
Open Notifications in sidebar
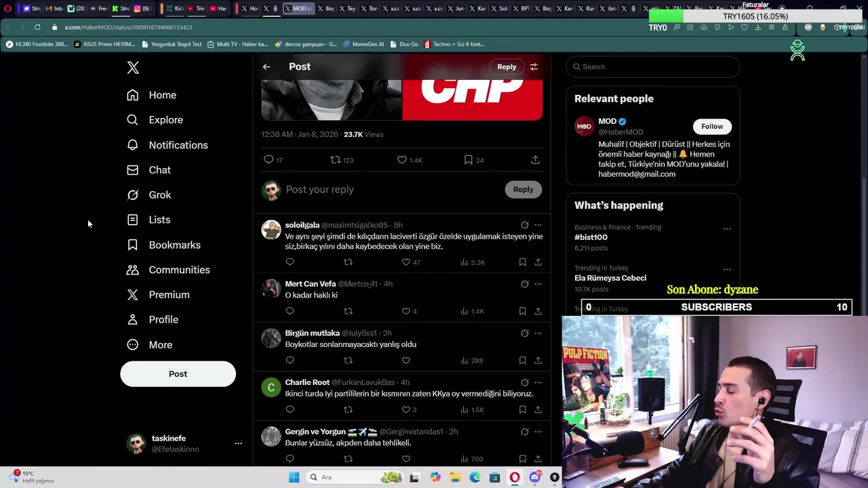tap(167, 145)
